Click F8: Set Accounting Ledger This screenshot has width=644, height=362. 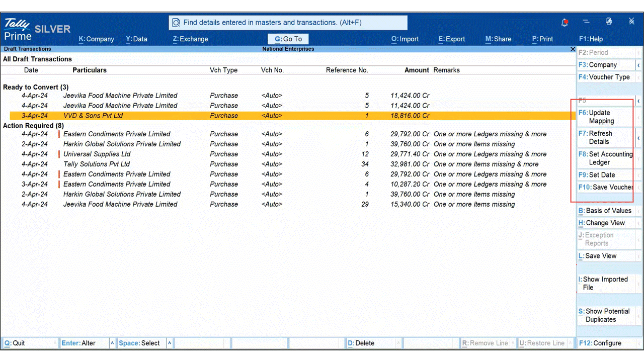[x=606, y=158]
